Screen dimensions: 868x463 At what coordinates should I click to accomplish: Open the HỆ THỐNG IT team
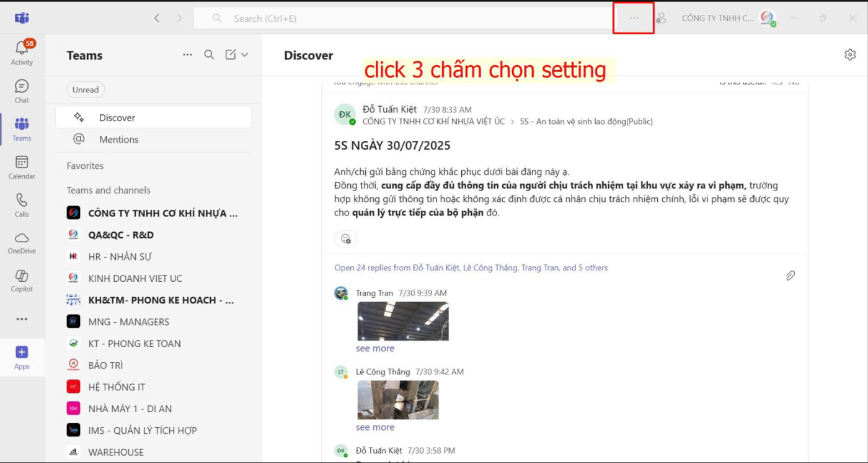pos(154,387)
